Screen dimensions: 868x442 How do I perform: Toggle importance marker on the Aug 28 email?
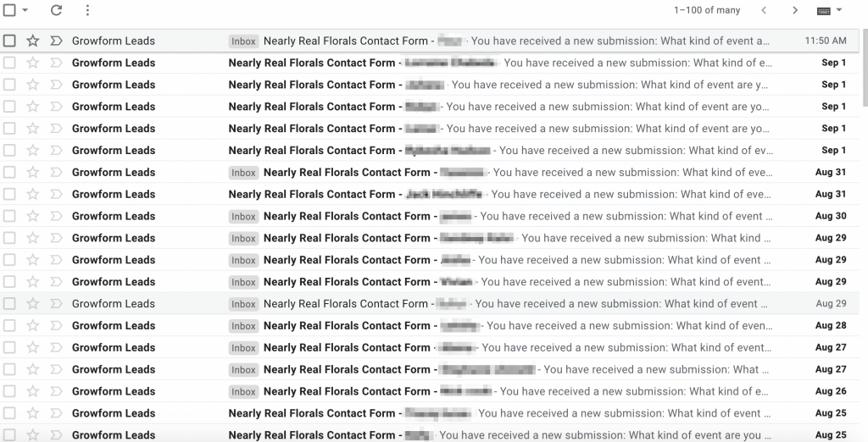point(56,325)
